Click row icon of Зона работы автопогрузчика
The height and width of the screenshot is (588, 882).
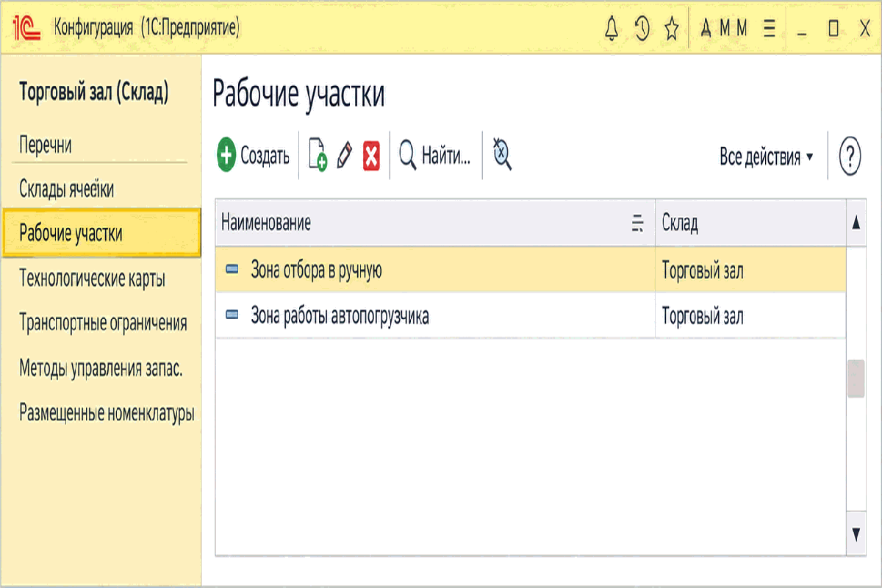coord(232,315)
